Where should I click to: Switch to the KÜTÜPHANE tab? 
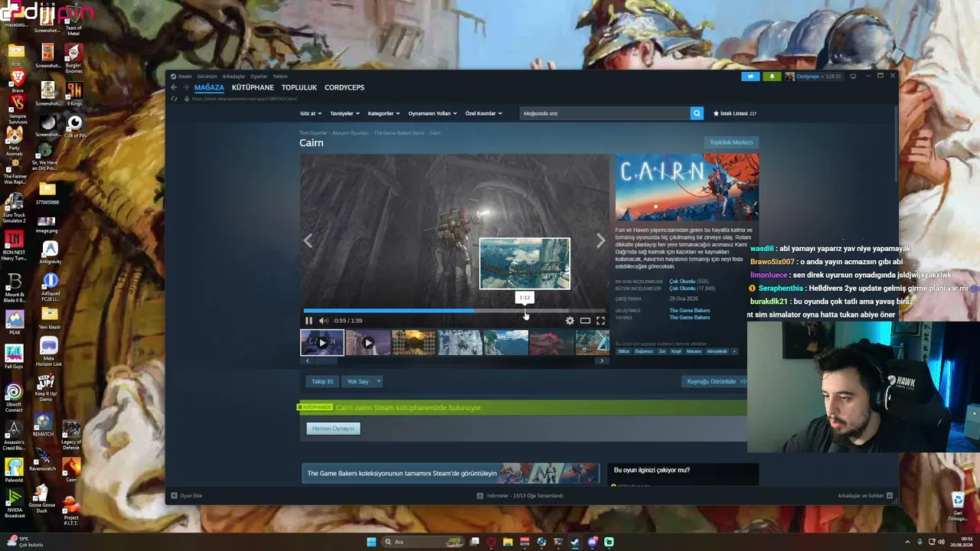click(x=253, y=87)
